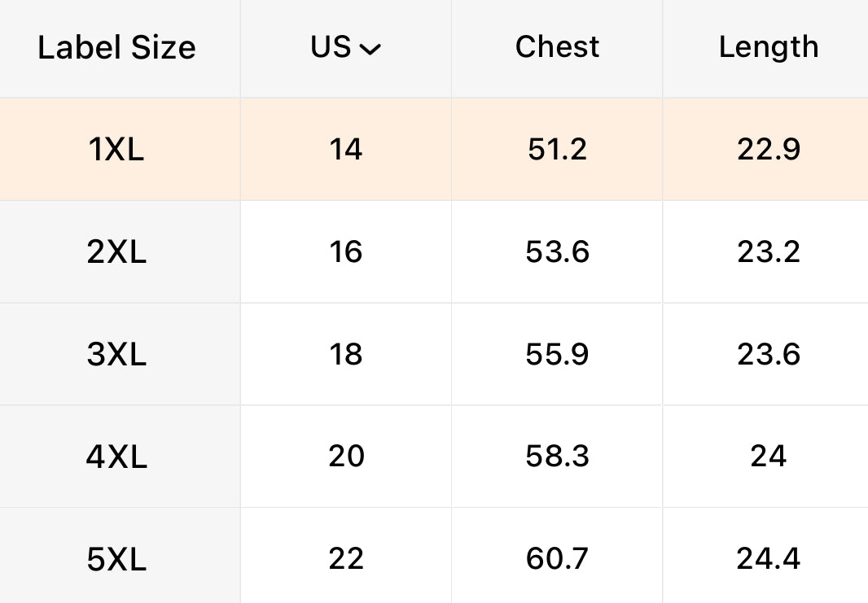Screen dimensions: 868x603
Task: Click the 60.7 chest measurement
Action: point(557,559)
